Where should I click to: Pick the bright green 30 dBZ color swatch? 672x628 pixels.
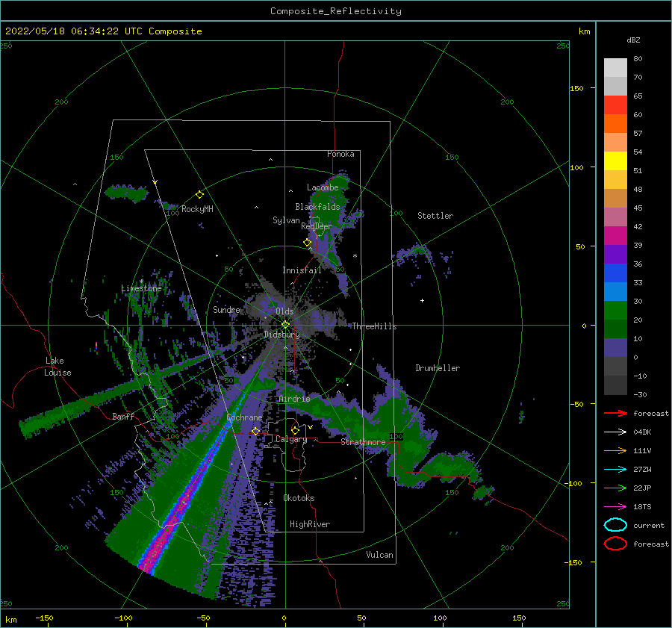(x=615, y=310)
